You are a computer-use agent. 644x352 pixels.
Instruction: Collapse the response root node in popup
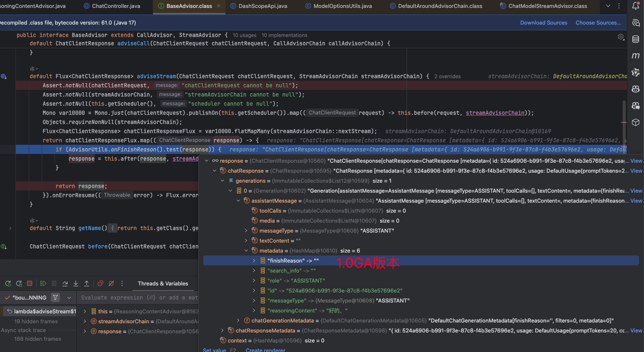[207, 161]
